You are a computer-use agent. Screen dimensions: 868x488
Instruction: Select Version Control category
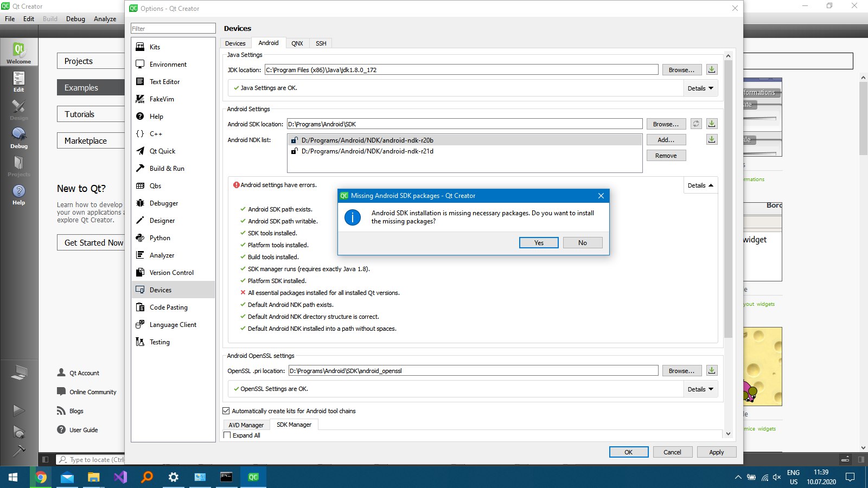tap(173, 273)
